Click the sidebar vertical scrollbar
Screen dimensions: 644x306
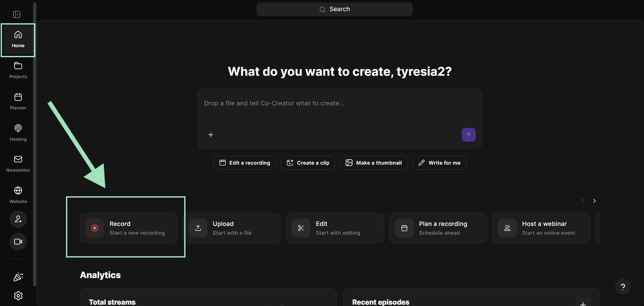(x=35, y=145)
